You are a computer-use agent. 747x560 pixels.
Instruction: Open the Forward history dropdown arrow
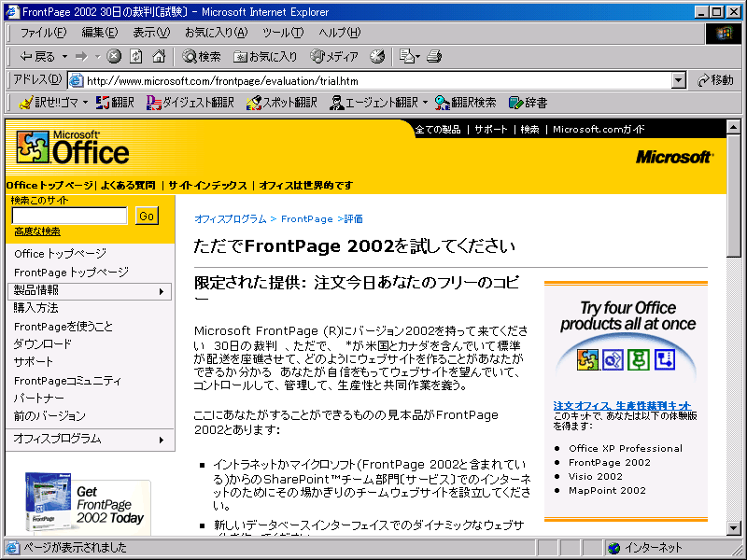pos(98,57)
